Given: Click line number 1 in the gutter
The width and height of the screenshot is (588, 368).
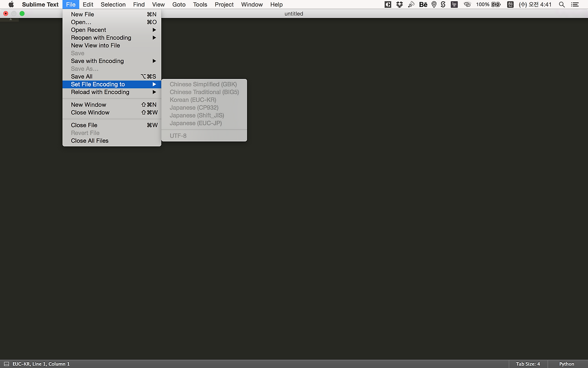Looking at the screenshot, I should pos(11,19).
